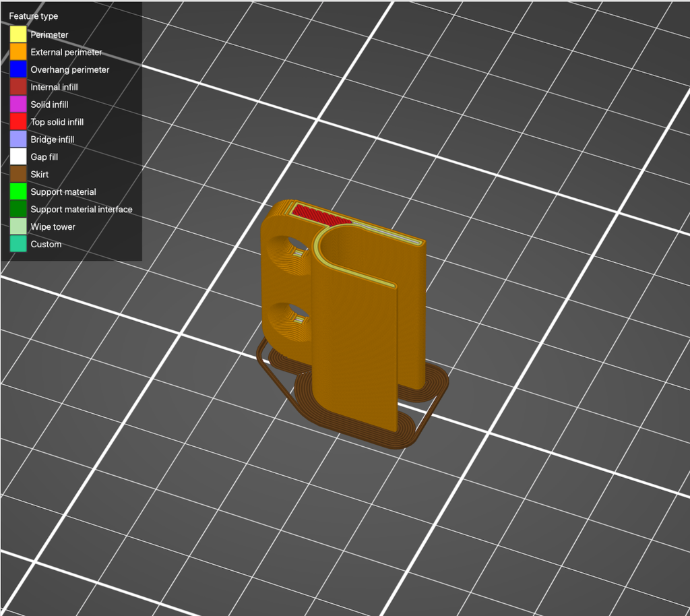Click the Gap fill white swatch
690x616 pixels.
pos(18,156)
